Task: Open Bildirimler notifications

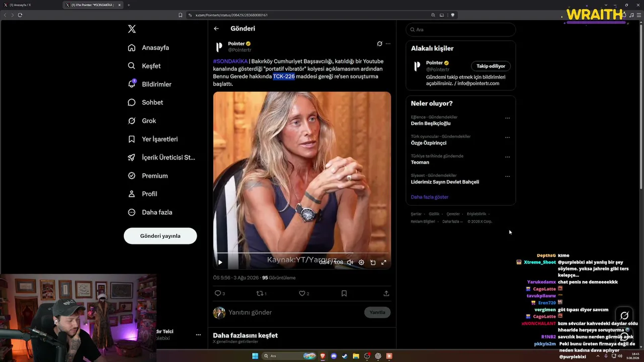Action: (x=149, y=84)
